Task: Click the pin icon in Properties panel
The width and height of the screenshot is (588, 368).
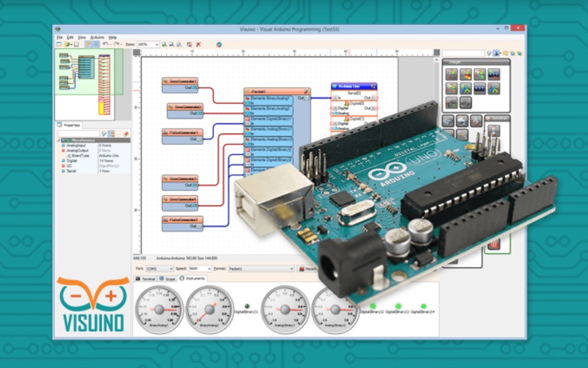Action: tap(126, 134)
